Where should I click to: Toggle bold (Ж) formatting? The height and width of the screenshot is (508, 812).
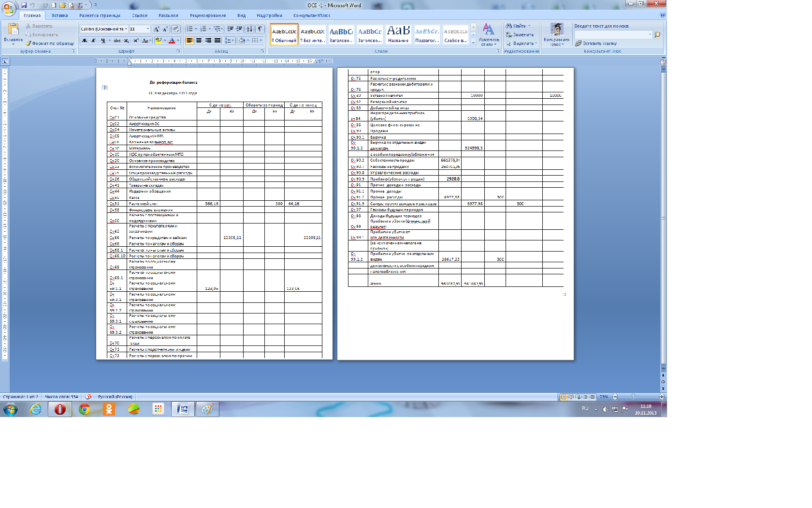coord(85,41)
